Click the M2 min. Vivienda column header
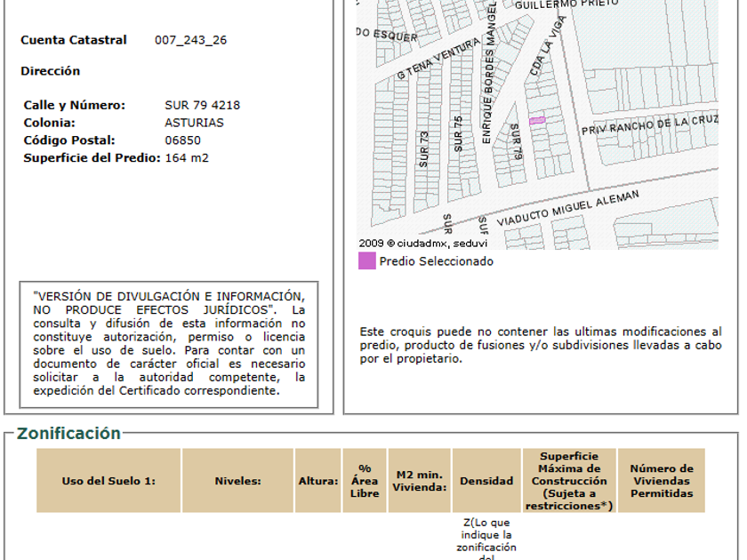 coord(419,481)
